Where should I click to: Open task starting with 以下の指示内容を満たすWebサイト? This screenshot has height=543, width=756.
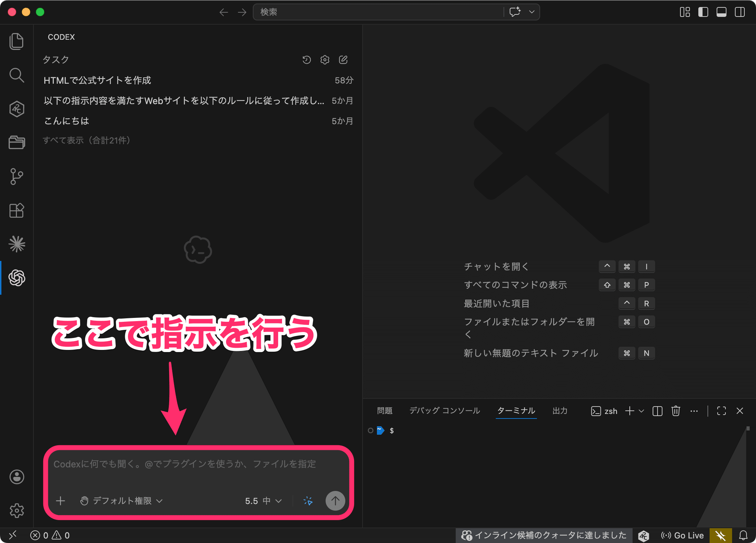point(198,101)
